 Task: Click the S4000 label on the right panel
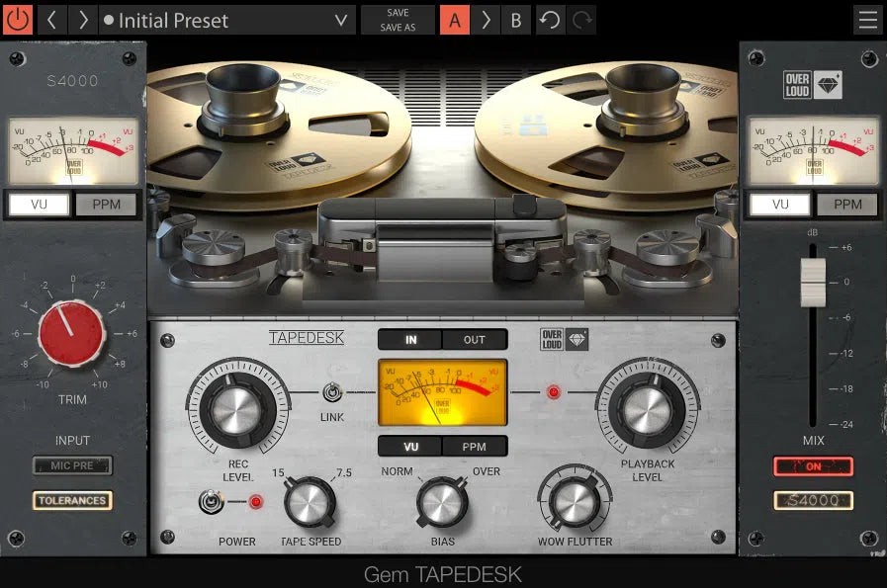[812, 501]
